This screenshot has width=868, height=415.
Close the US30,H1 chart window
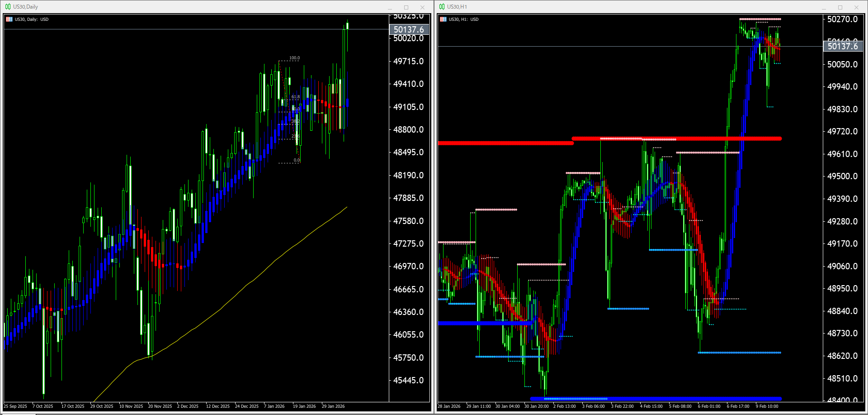click(856, 7)
